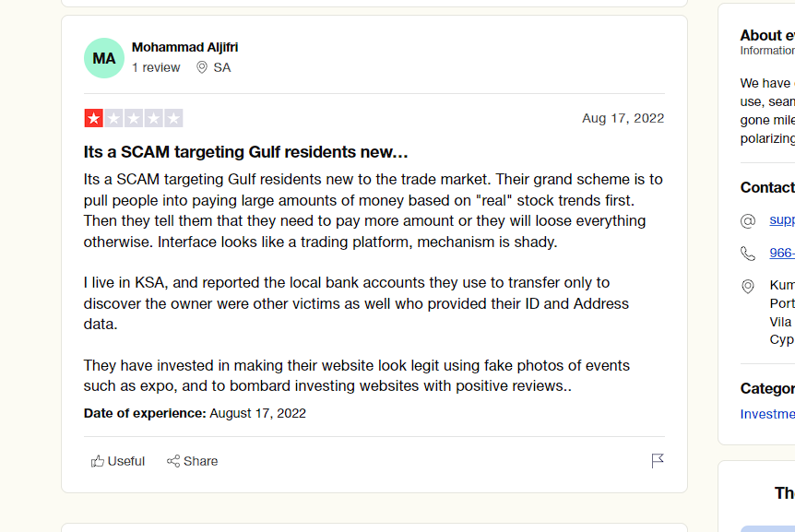Click the first red rating star

coord(93,118)
